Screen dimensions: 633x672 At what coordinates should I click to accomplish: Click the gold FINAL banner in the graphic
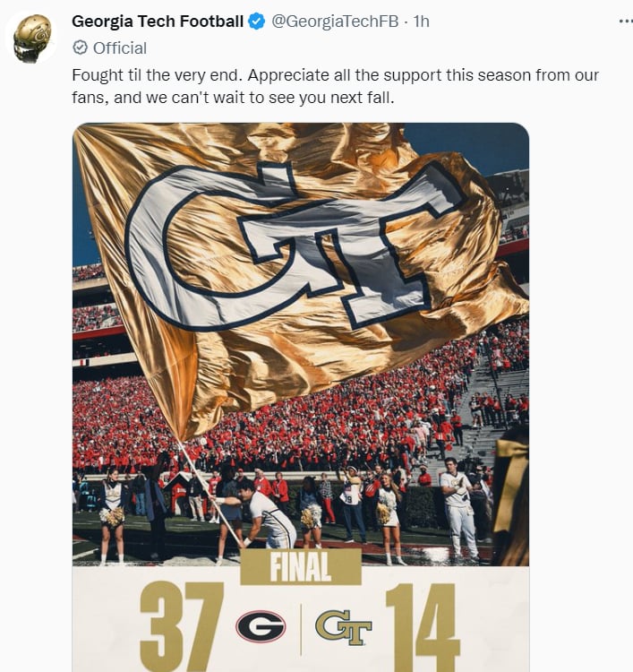pyautogui.click(x=301, y=567)
